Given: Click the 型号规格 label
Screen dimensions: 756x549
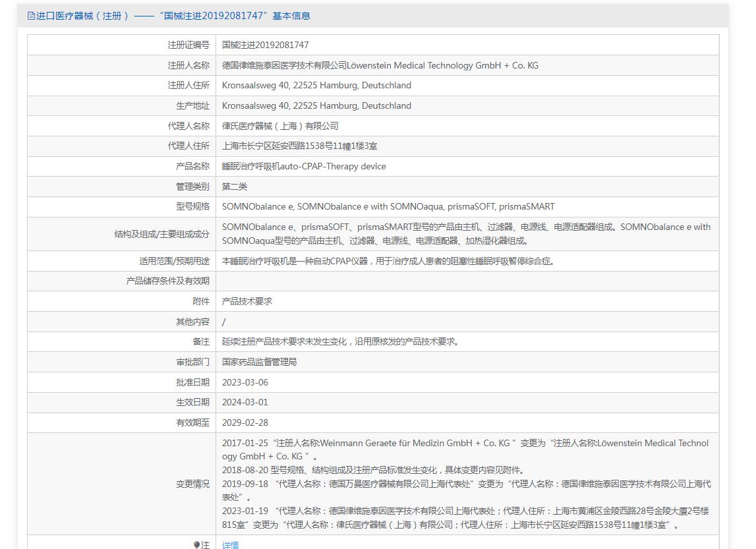Looking at the screenshot, I should pos(193,206).
